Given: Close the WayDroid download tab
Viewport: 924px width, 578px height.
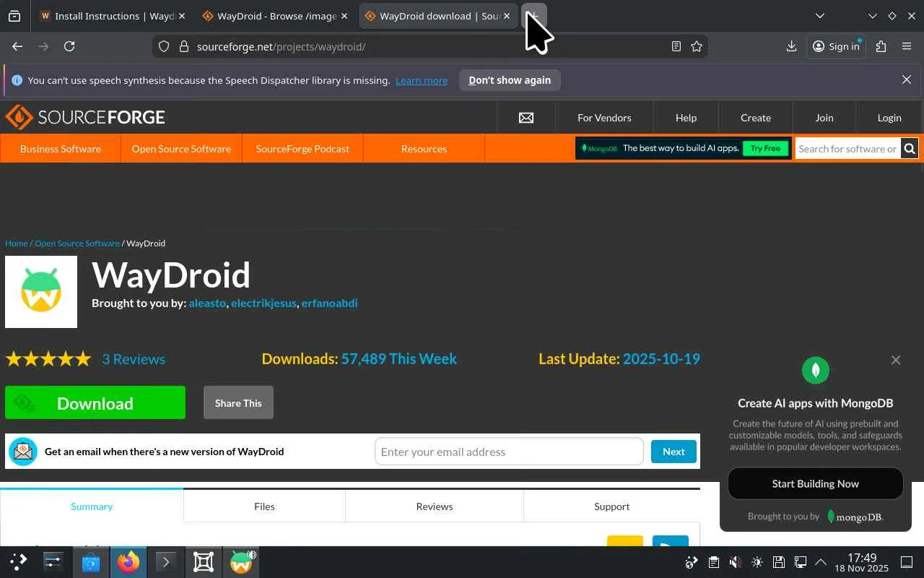Looking at the screenshot, I should coord(506,16).
